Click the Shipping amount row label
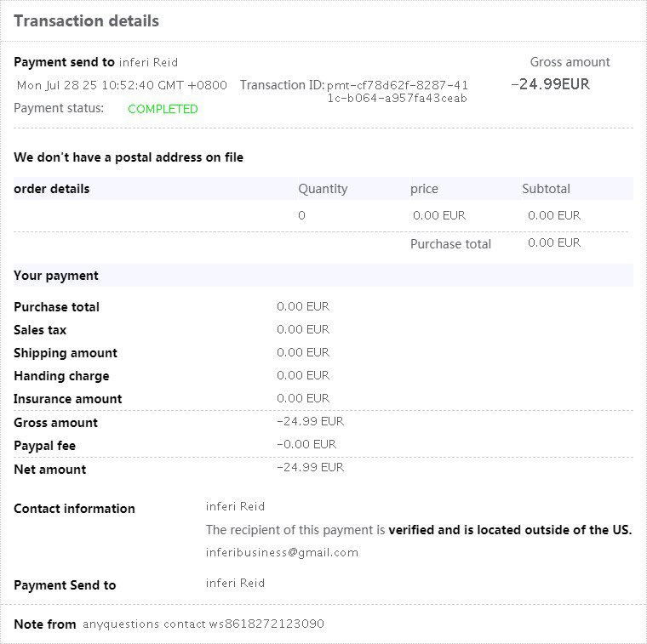Screen dimensions: 647x644 [x=66, y=353]
